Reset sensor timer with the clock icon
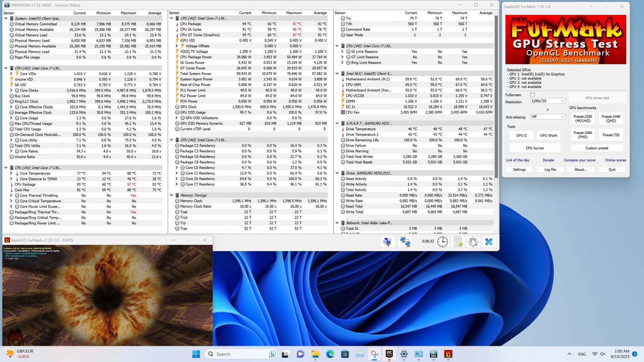Image resolution: width=644 pixels, height=362 pixels. tap(442, 242)
